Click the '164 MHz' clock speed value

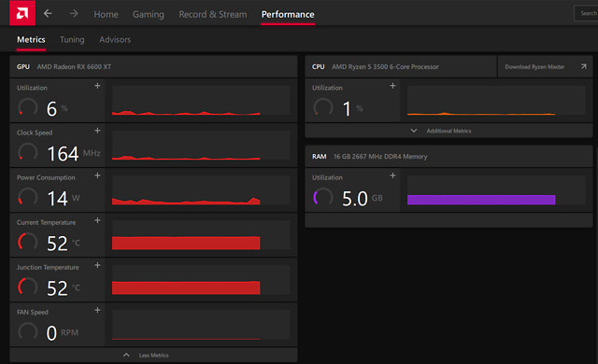tap(74, 154)
